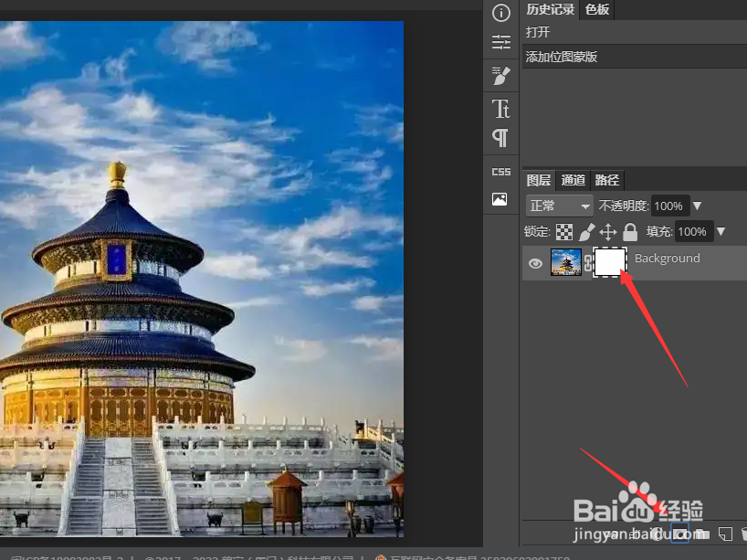Open the blend mode dropdown showing 正常
This screenshot has width=747, height=560.
tap(559, 205)
